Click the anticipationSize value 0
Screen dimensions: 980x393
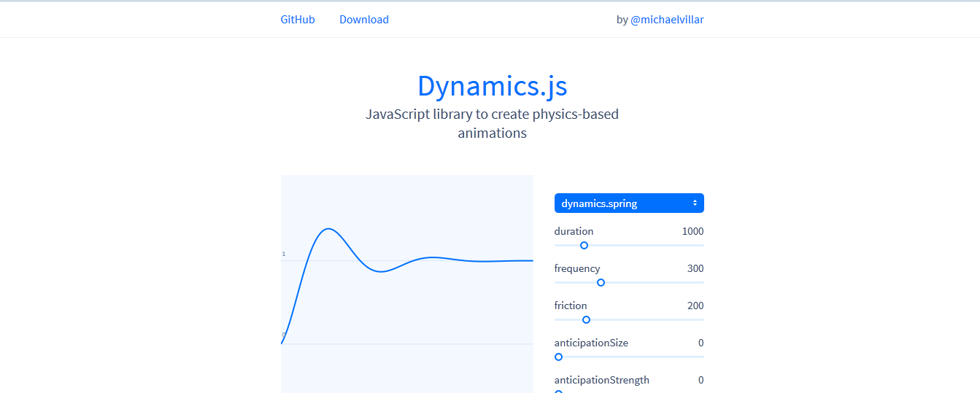(701, 343)
